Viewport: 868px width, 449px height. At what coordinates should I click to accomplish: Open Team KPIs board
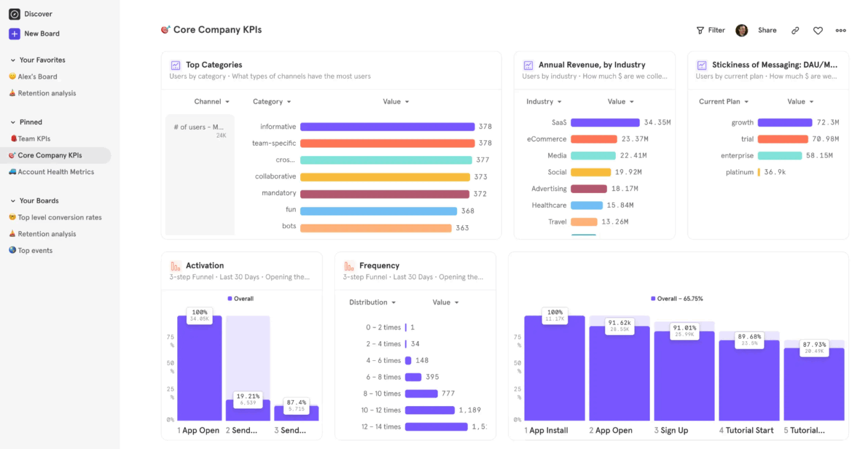point(34,139)
